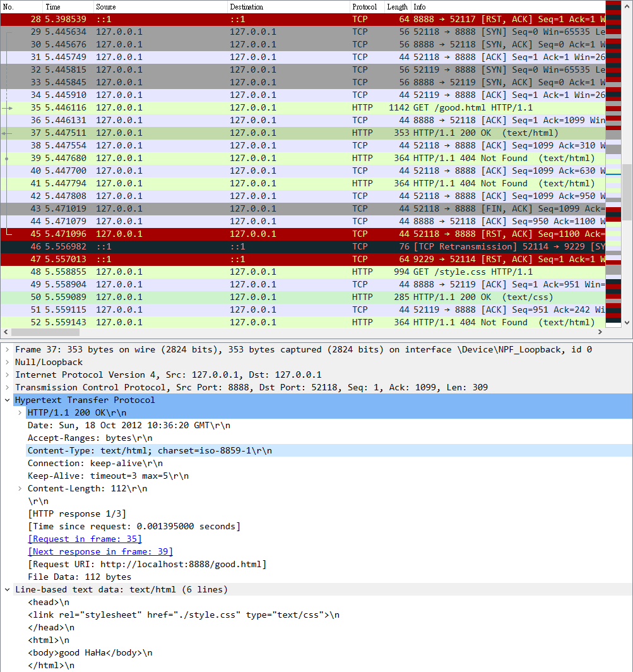Screen dimensions: 633x672
Task: Collapse the Line-based text data section
Action: pos(8,590)
